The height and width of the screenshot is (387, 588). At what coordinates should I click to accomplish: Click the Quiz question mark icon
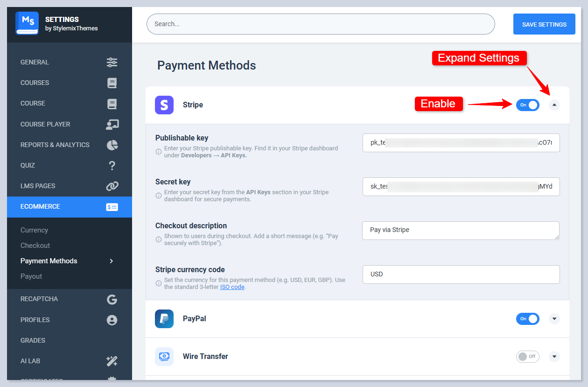(x=112, y=165)
